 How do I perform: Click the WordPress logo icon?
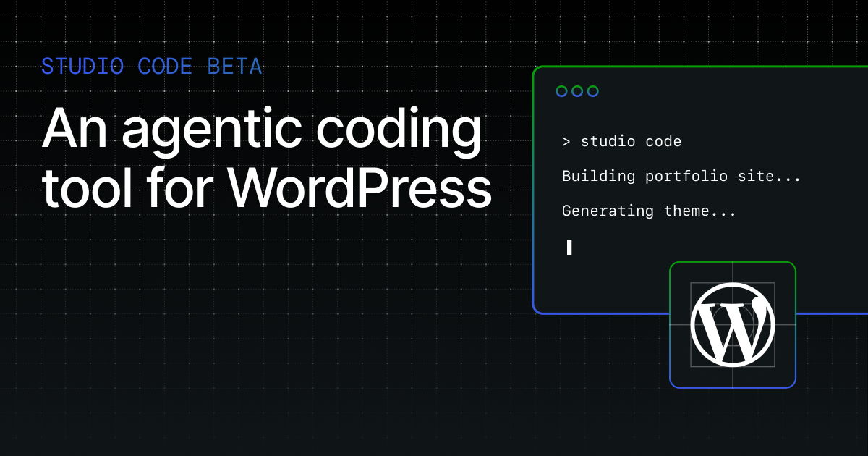pos(733,324)
